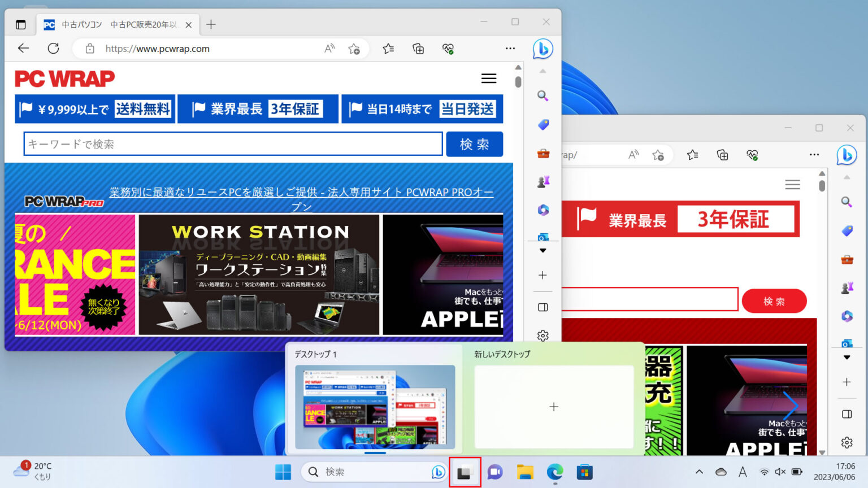868x488 pixels.
Task: Open Microsoft 365 from the Edge sidebar
Action: [543, 210]
